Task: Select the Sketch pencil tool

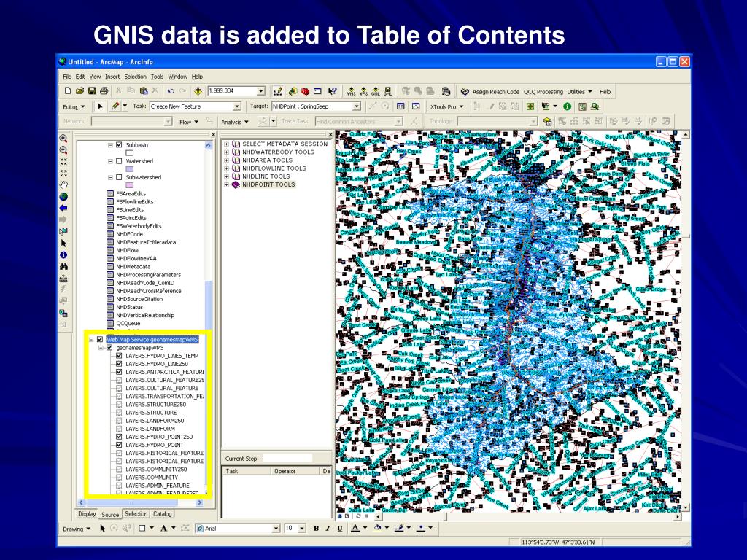Action: pyautogui.click(x=115, y=106)
